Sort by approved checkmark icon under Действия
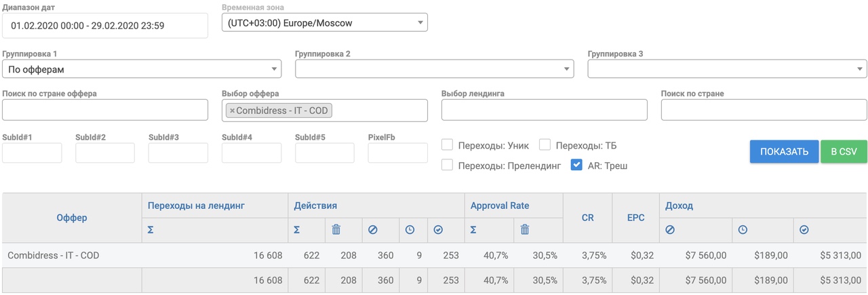The height and width of the screenshot is (295, 868). (438, 231)
